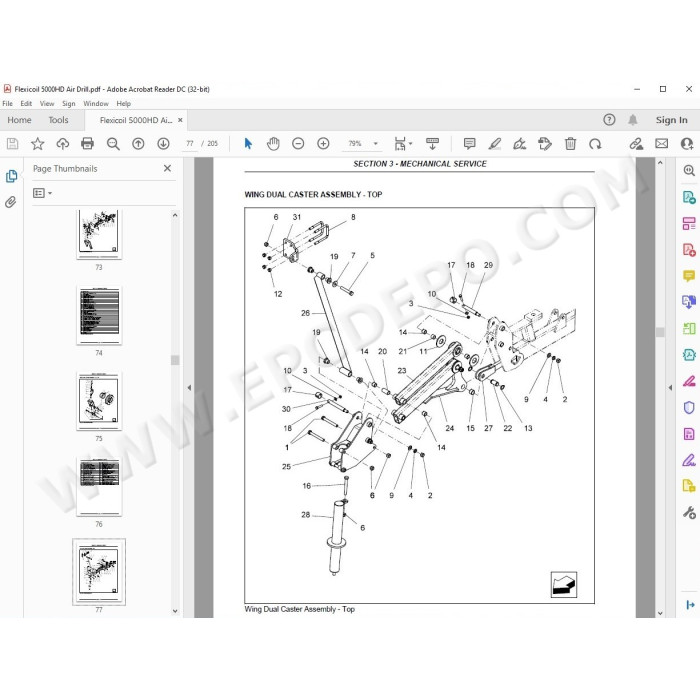Click the page number input field
This screenshot has width=700, height=700.
(190, 144)
